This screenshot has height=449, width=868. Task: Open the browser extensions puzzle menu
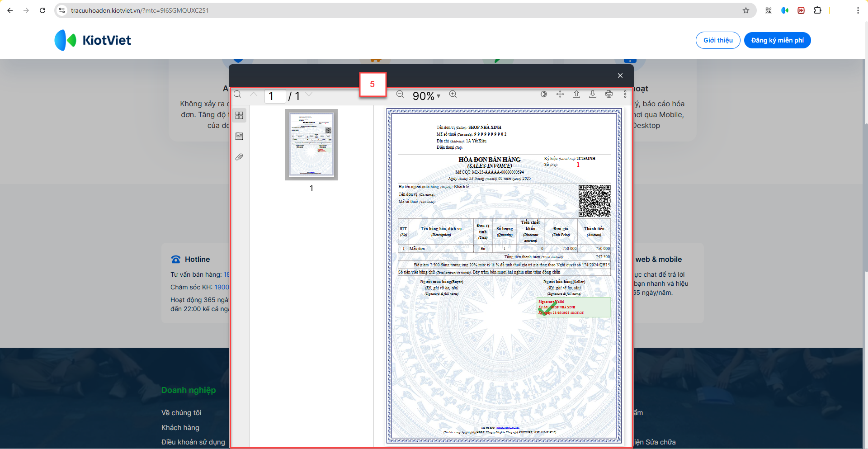tap(817, 10)
